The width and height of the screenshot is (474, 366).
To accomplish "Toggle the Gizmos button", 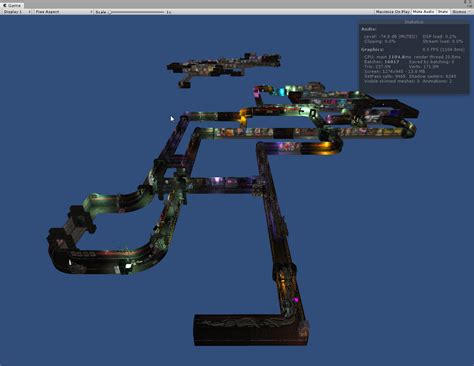I will click(459, 12).
